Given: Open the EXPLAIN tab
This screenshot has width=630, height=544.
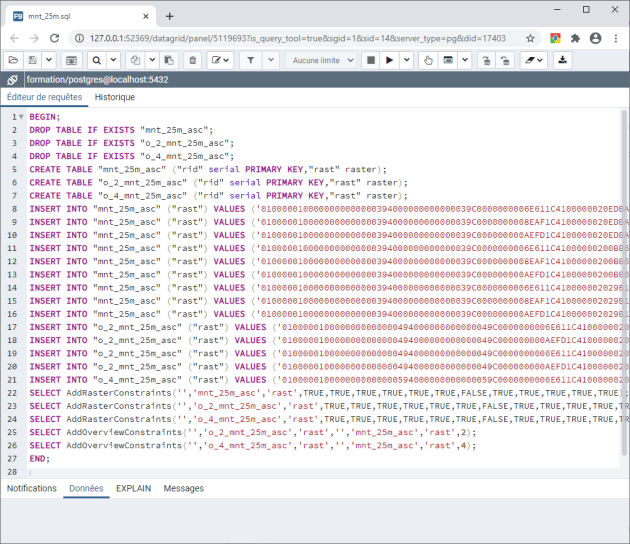Looking at the screenshot, I should tap(133, 489).
